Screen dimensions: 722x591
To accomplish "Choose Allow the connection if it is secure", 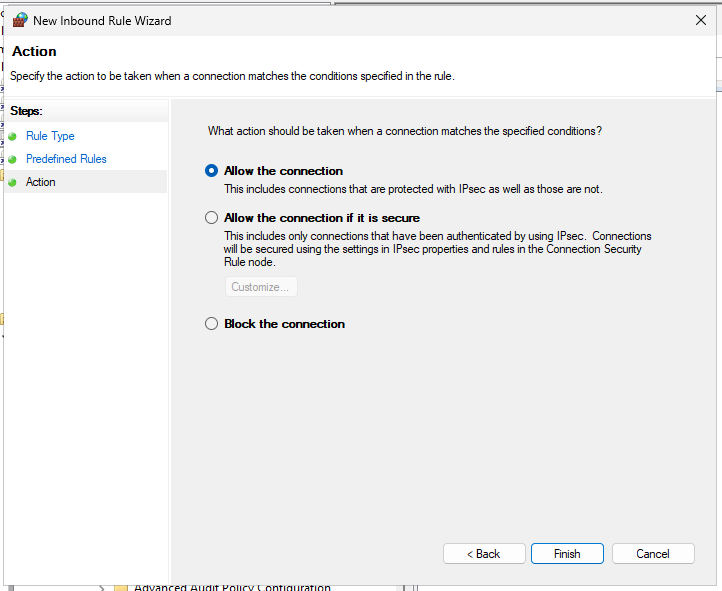I will pyautogui.click(x=211, y=218).
